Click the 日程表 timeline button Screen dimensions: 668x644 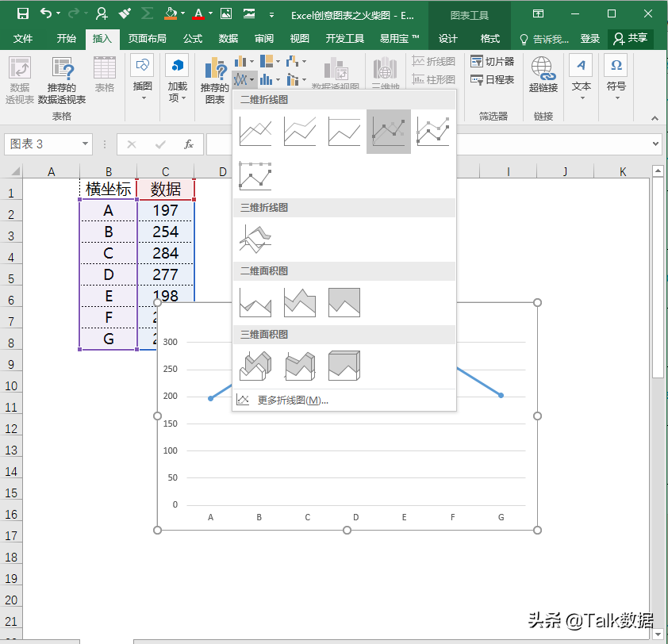click(493, 79)
